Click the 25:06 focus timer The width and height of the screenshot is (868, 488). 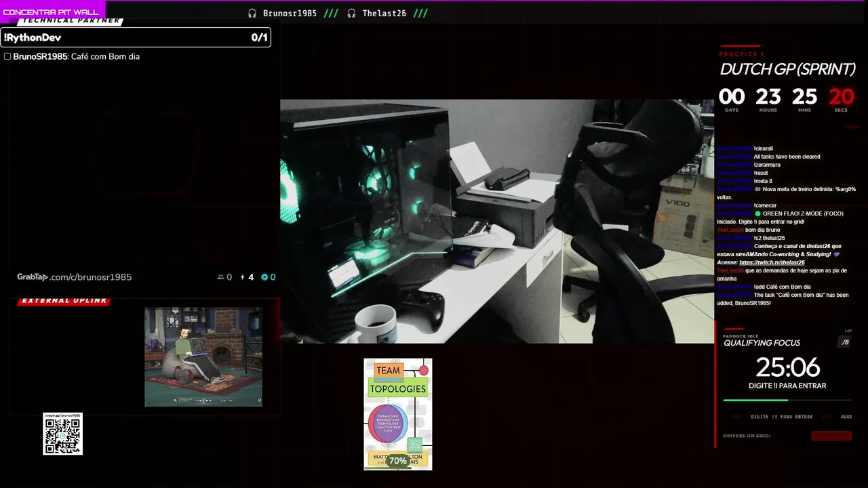point(787,367)
